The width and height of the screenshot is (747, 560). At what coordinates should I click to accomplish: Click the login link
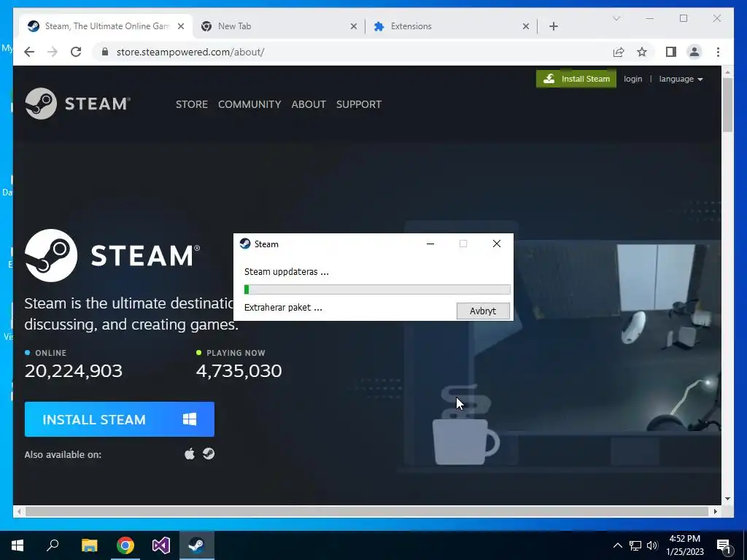[632, 79]
